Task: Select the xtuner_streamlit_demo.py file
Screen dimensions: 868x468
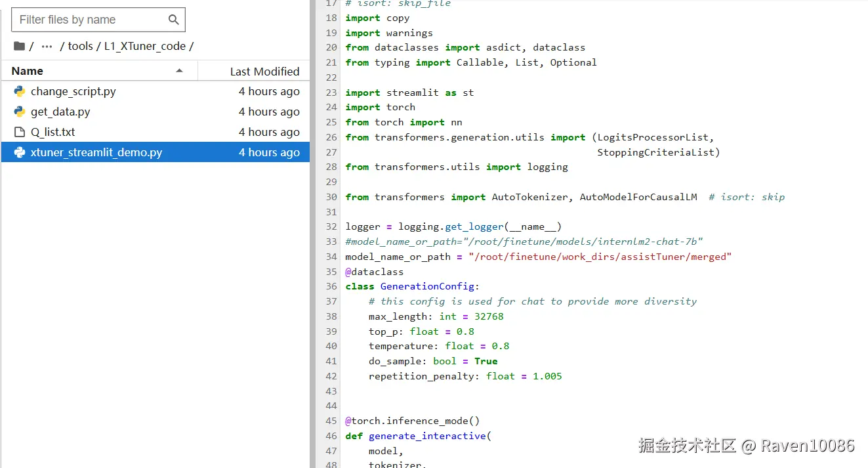Action: coord(155,152)
